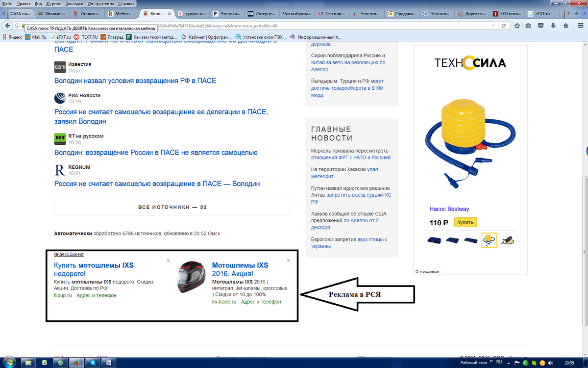588x368 pixels.
Task: Click the Windows Start button
Action: click(9, 363)
